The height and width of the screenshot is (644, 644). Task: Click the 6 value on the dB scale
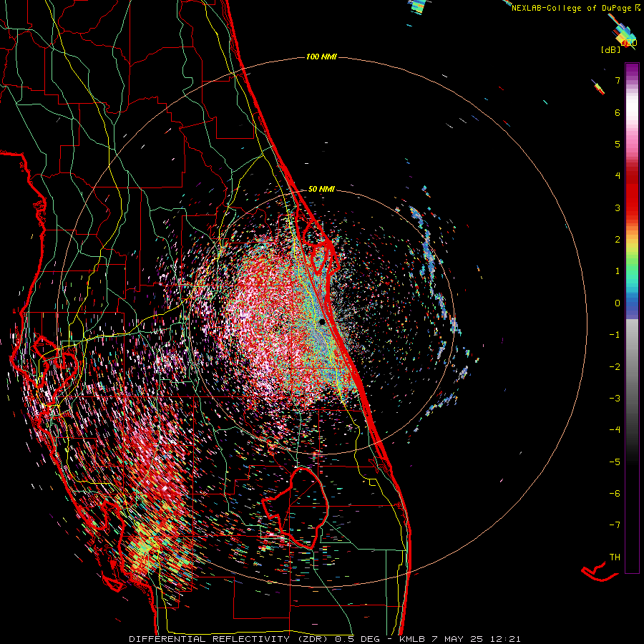pos(618,112)
